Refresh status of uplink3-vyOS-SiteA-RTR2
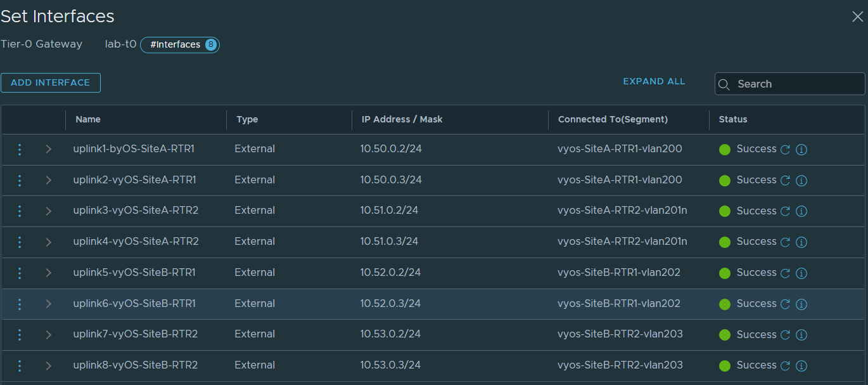 (785, 211)
